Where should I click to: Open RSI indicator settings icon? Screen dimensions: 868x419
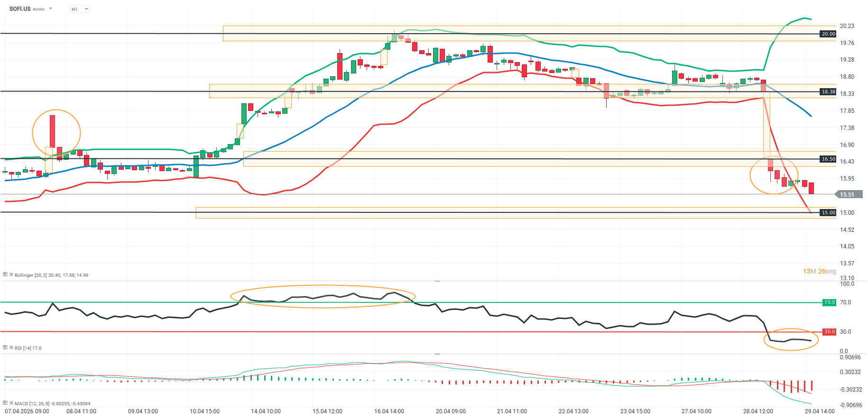click(x=5, y=347)
